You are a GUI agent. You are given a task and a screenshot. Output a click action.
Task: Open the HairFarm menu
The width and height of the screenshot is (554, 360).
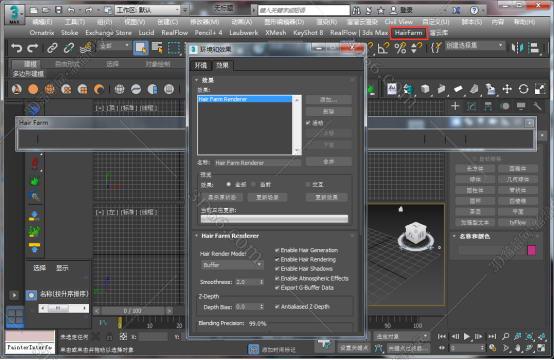click(x=409, y=33)
